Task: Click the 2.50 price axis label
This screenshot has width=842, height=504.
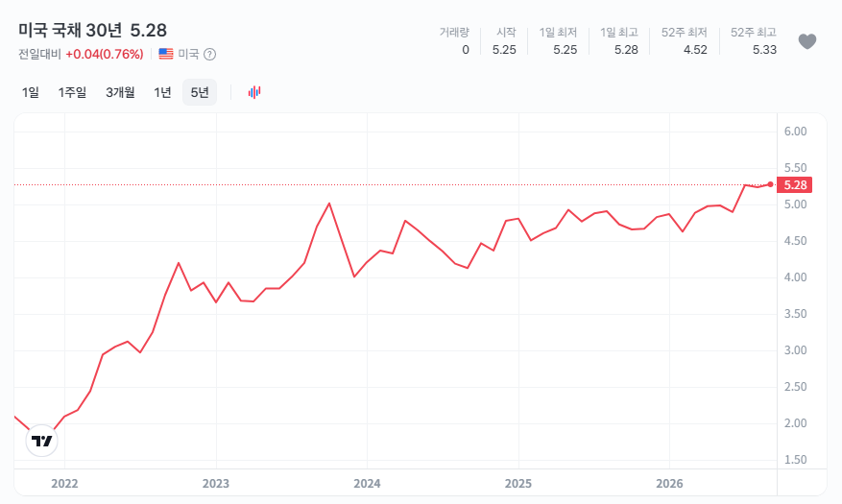Action: pos(795,387)
